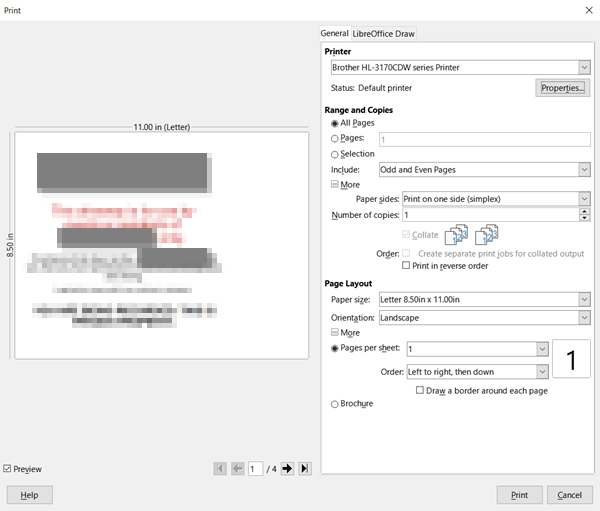
Task: Select the Pages range radio button
Action: (x=334, y=139)
